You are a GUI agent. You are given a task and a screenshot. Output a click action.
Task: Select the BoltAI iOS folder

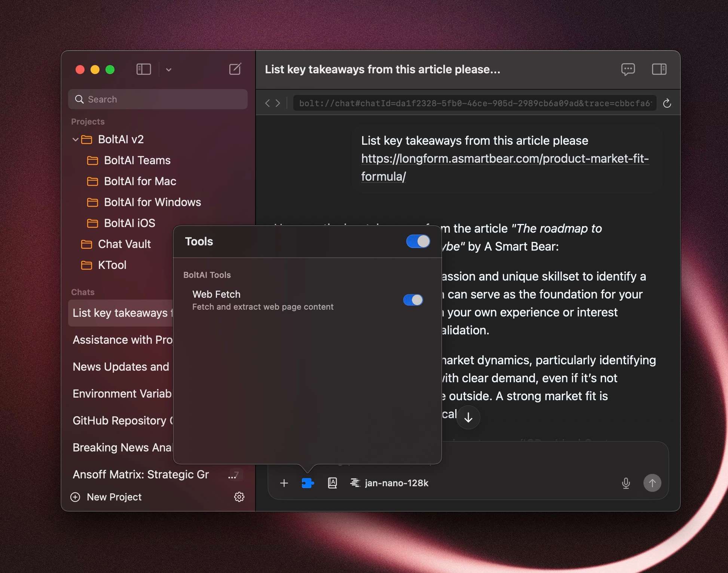coord(129,223)
